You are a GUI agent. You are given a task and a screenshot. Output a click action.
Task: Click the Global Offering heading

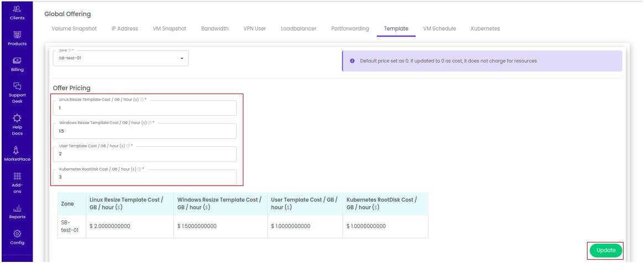(x=67, y=14)
